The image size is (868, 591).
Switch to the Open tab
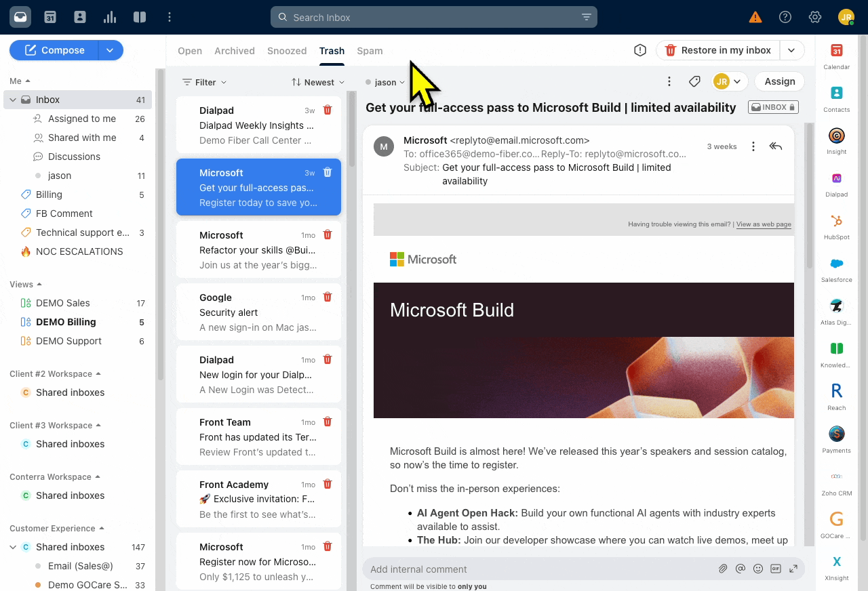pyautogui.click(x=190, y=51)
